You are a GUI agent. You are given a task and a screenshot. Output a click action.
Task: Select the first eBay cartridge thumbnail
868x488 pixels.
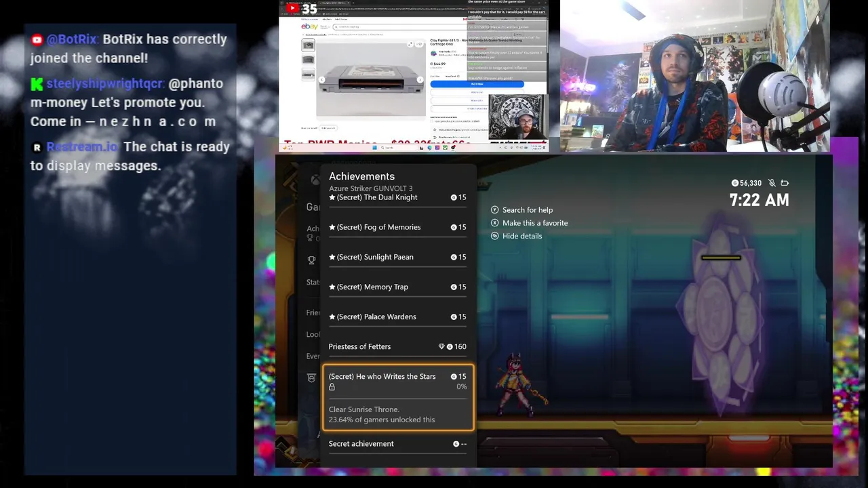tap(308, 45)
